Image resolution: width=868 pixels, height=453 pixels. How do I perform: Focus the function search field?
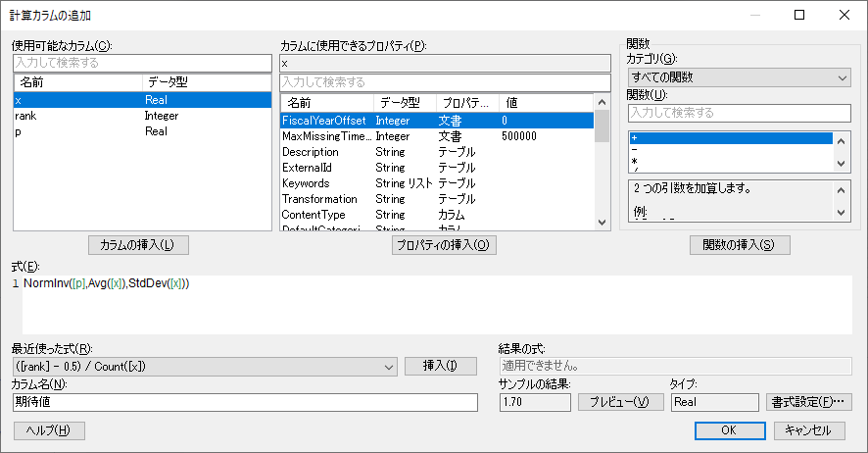(x=740, y=113)
